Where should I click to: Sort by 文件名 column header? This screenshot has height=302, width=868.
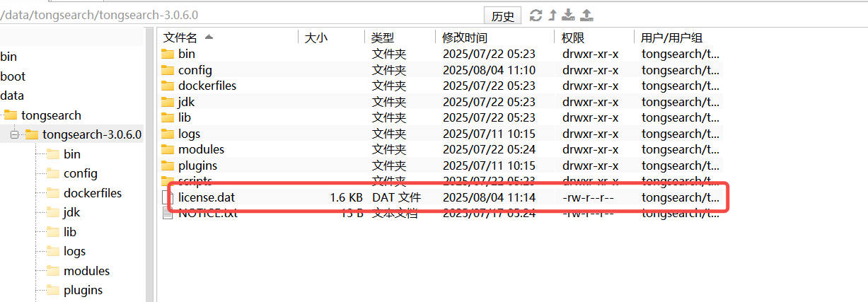pos(180,37)
